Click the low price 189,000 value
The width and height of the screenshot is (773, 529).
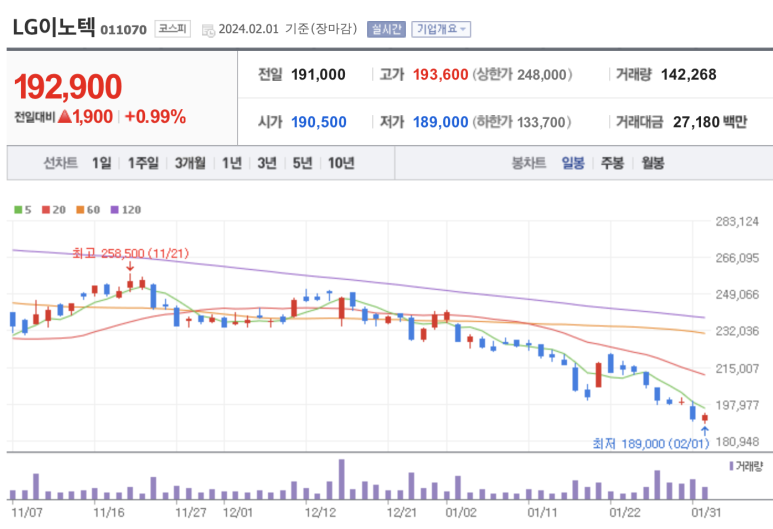(440, 122)
